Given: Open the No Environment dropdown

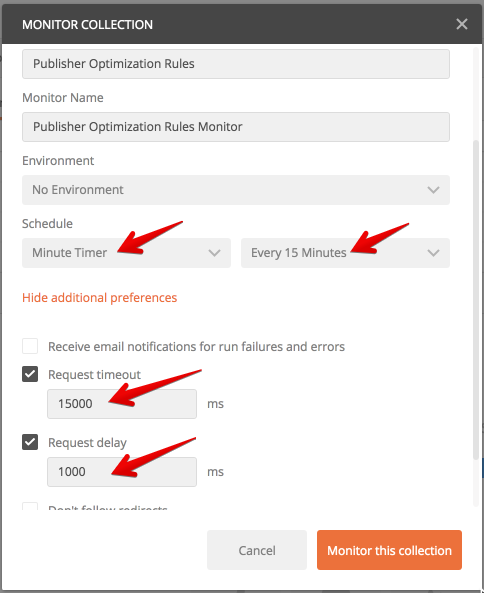Looking at the screenshot, I should 236,190.
